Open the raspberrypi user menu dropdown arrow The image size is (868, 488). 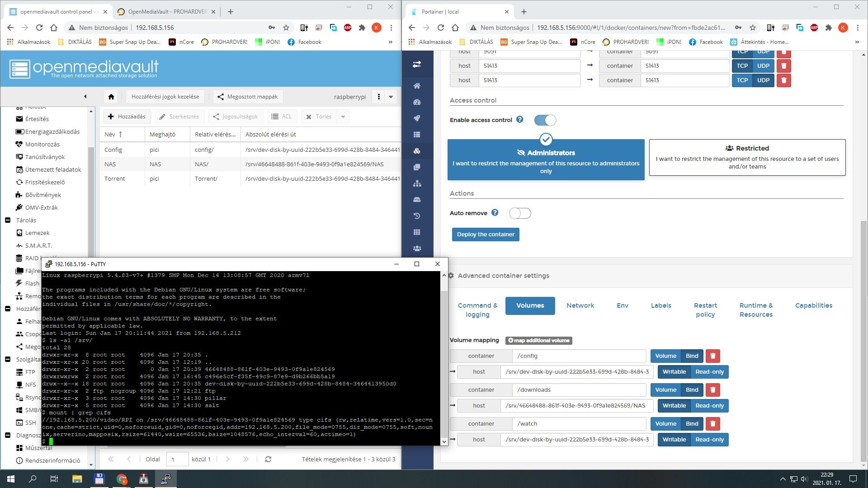391,97
